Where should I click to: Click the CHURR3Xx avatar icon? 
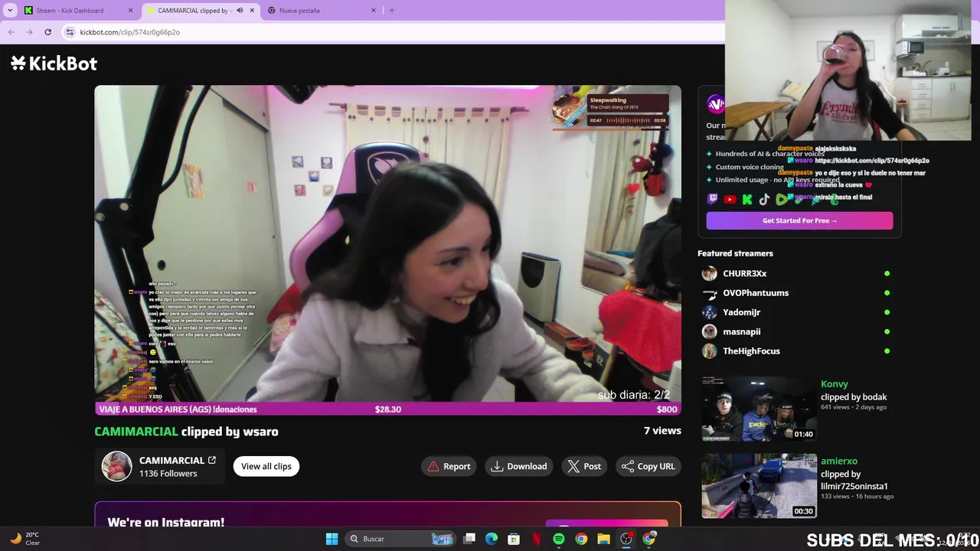pos(710,273)
